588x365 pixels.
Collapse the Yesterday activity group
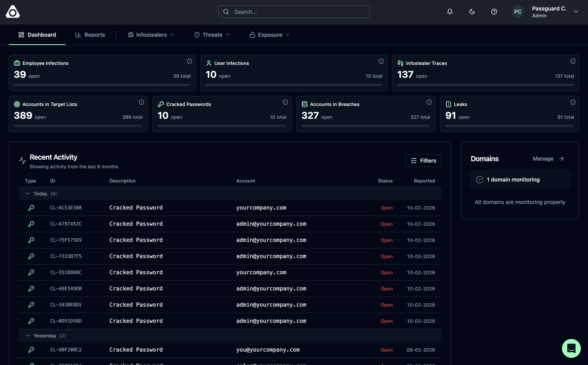click(27, 336)
